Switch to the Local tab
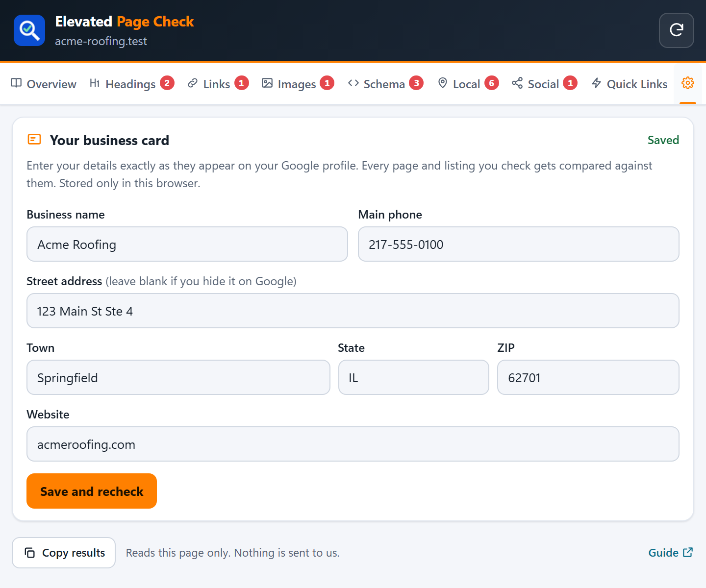The height and width of the screenshot is (588, 706). tap(468, 84)
